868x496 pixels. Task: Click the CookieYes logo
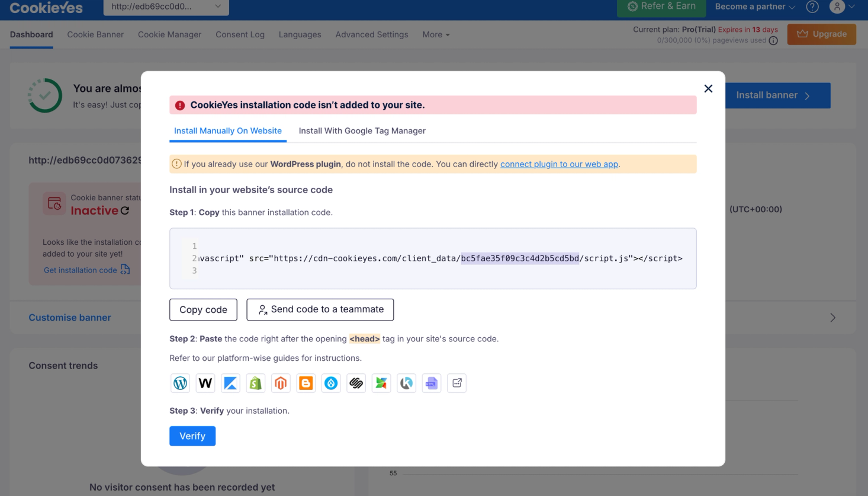click(x=46, y=8)
